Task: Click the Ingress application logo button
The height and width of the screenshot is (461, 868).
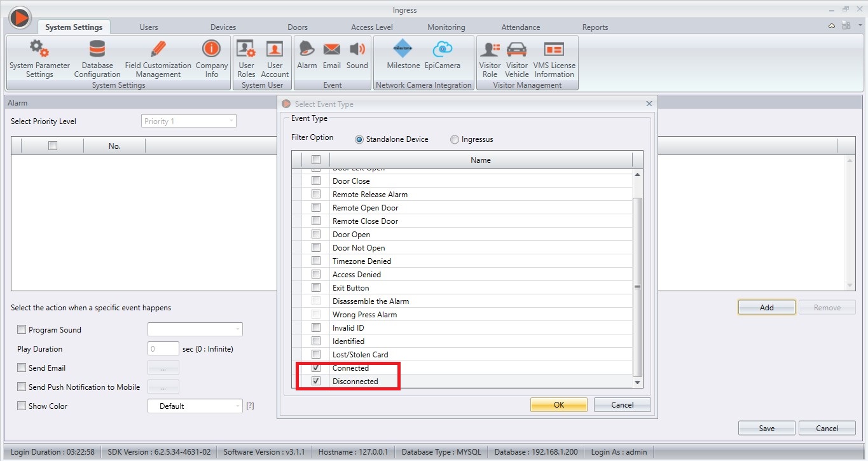Action: (20, 18)
